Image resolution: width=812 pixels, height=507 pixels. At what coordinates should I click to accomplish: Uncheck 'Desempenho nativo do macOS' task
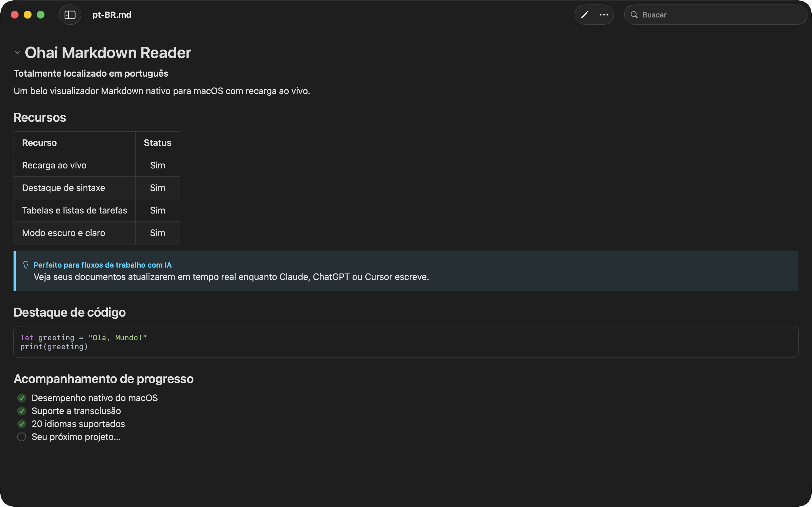pyautogui.click(x=22, y=398)
